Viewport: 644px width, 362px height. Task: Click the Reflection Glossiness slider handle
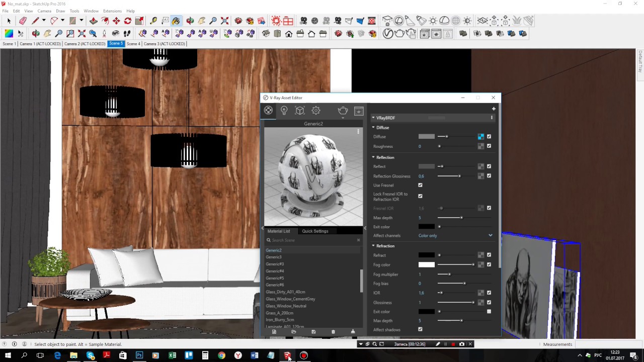point(459,176)
